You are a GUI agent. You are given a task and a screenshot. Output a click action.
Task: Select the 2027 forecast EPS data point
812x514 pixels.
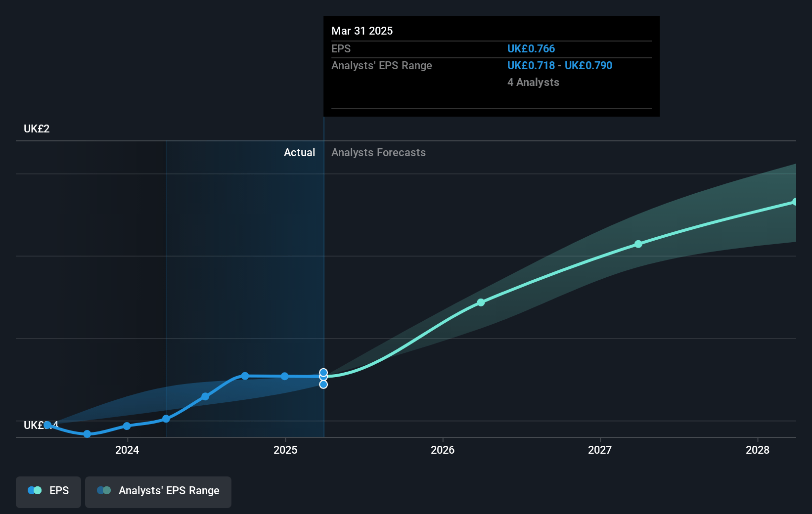click(x=638, y=244)
